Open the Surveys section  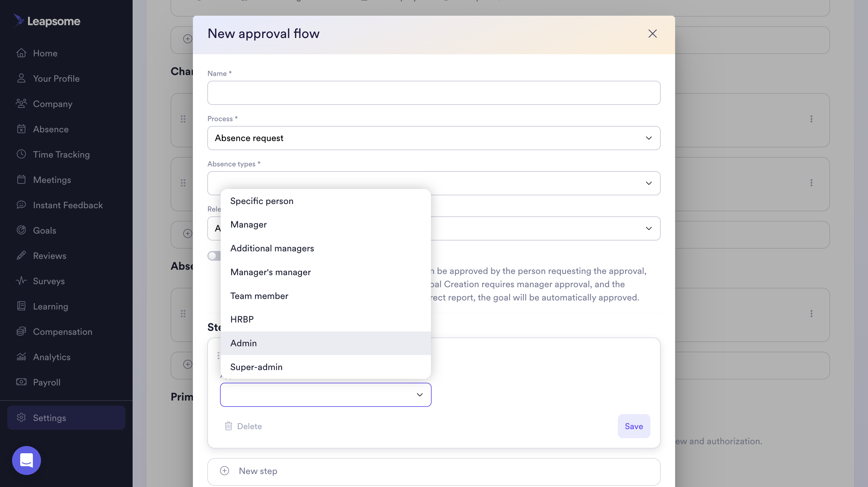(x=49, y=281)
